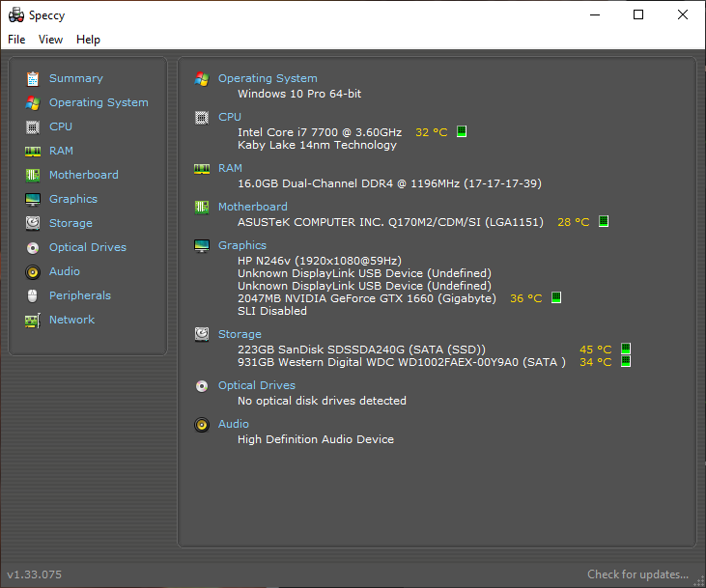Click the 34 °C Western Digital temperature value
706x588 pixels.
[595, 362]
